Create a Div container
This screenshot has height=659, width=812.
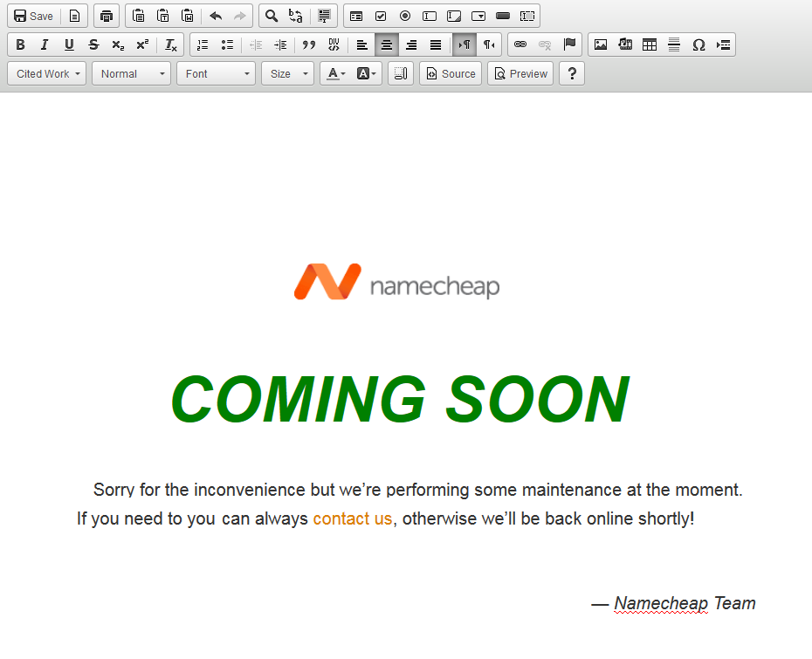click(334, 45)
